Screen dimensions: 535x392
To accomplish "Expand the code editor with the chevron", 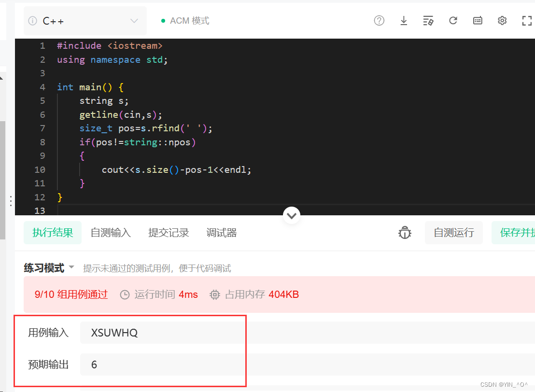I will pyautogui.click(x=292, y=215).
